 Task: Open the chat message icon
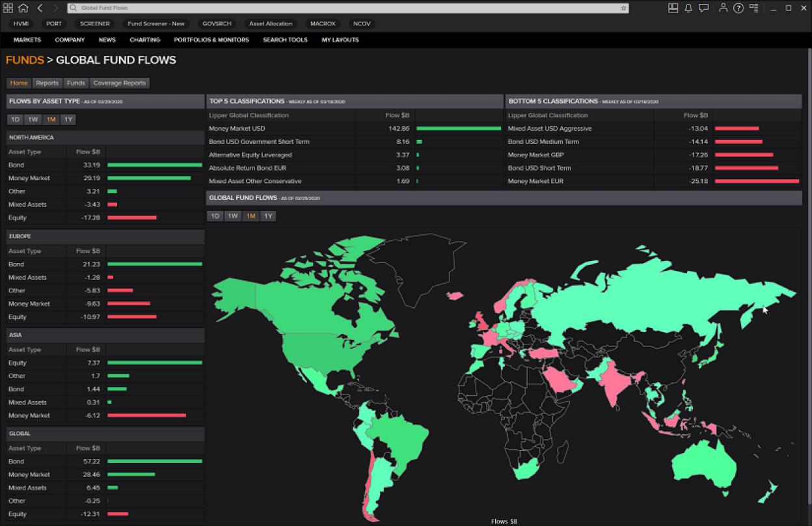703,8
